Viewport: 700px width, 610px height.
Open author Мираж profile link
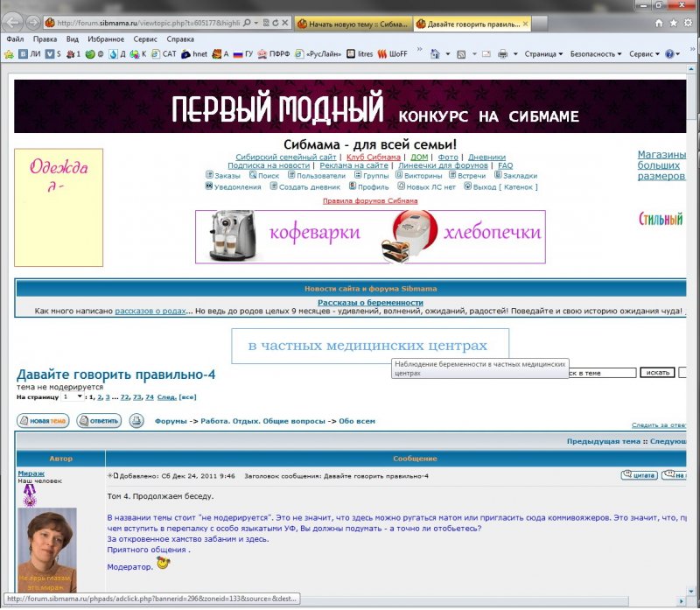pyautogui.click(x=31, y=473)
